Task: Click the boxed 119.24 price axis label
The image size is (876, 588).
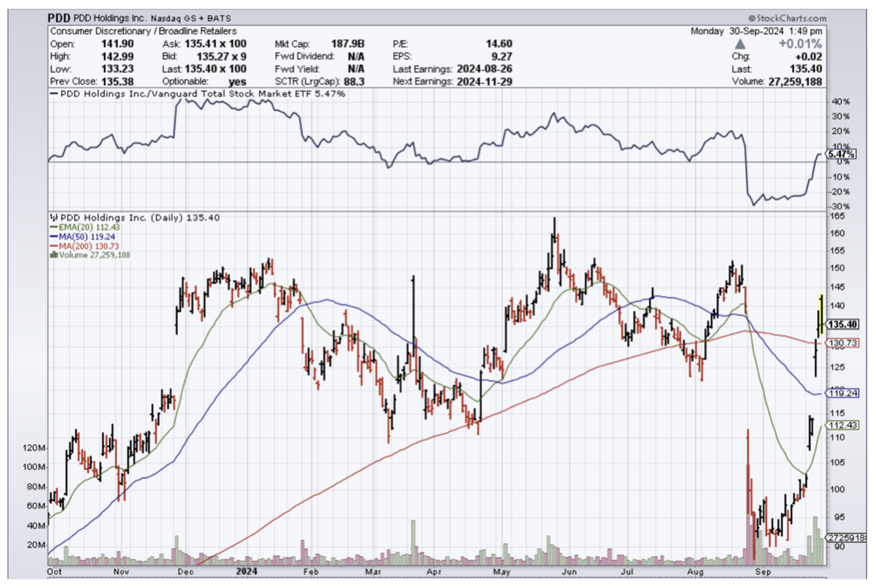Action: click(843, 393)
